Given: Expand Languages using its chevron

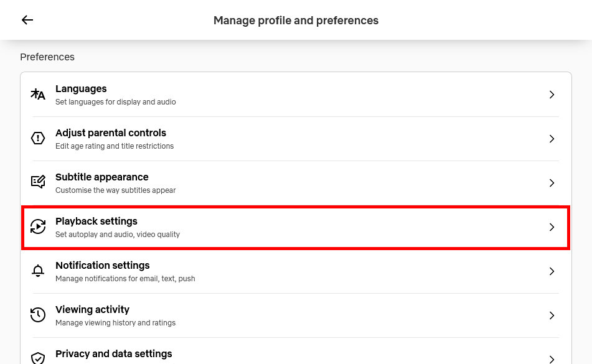Looking at the screenshot, I should [552, 95].
